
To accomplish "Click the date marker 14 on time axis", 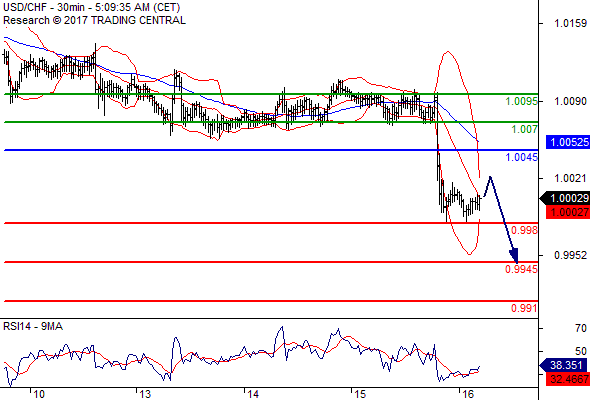I will pyautogui.click(x=253, y=394).
